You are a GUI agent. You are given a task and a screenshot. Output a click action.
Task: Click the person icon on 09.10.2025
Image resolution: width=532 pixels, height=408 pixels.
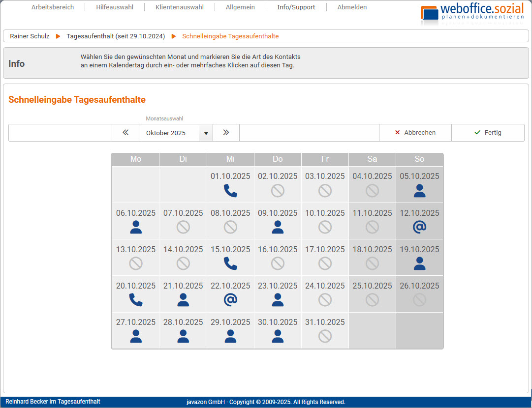click(x=278, y=227)
